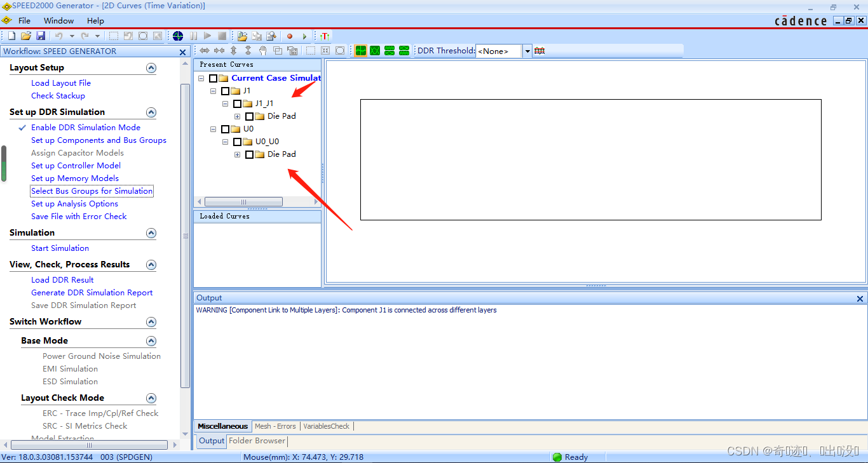Viewport: 868px width, 463px height.
Task: Collapse the U0 tree node
Action: point(214,129)
